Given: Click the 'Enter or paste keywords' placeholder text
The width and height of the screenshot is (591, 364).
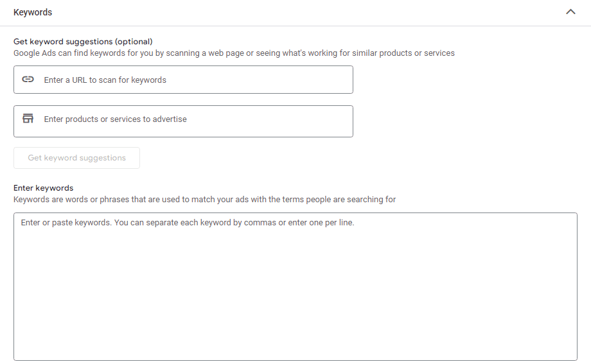Looking at the screenshot, I should pos(188,223).
